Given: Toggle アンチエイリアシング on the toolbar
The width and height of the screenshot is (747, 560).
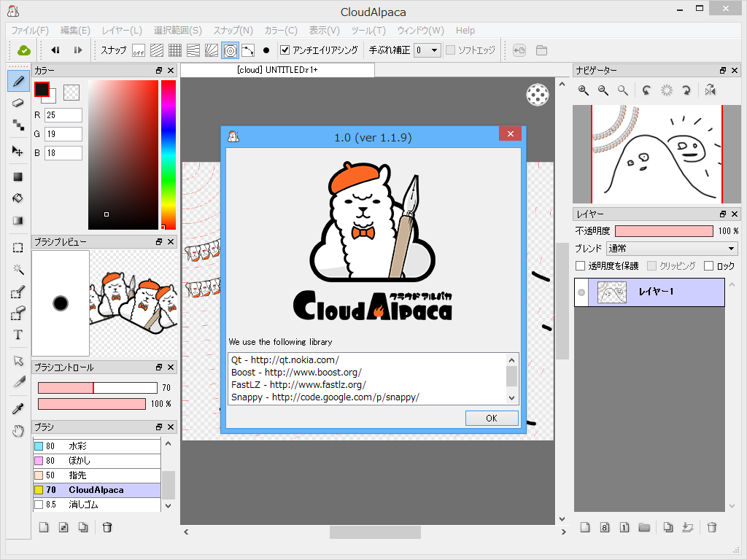Looking at the screenshot, I should point(285,50).
